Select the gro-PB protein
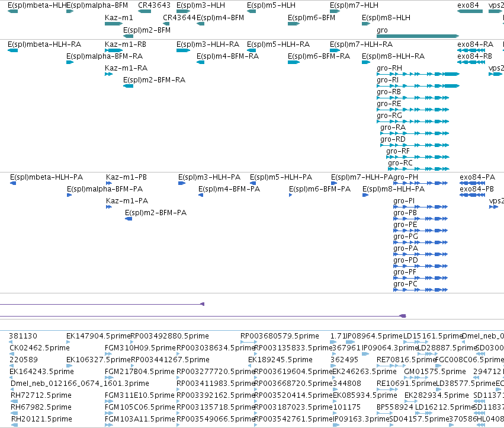This screenshot has width=504, height=428. click(420, 219)
